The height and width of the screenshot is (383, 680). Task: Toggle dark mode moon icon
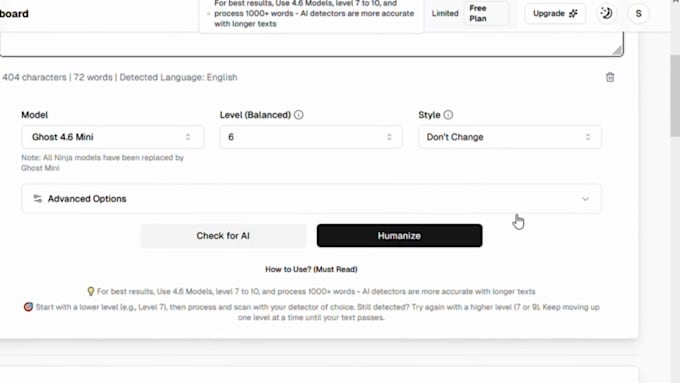(606, 13)
